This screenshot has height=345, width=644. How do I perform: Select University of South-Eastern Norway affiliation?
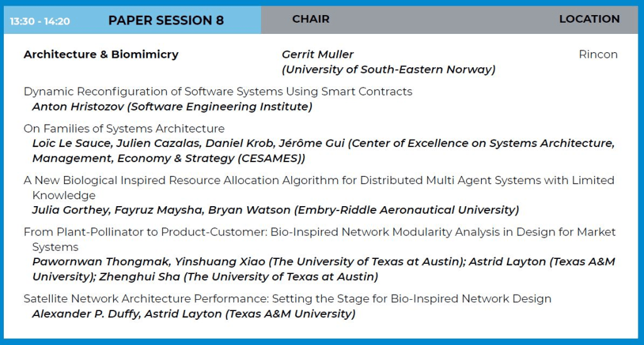coord(389,70)
